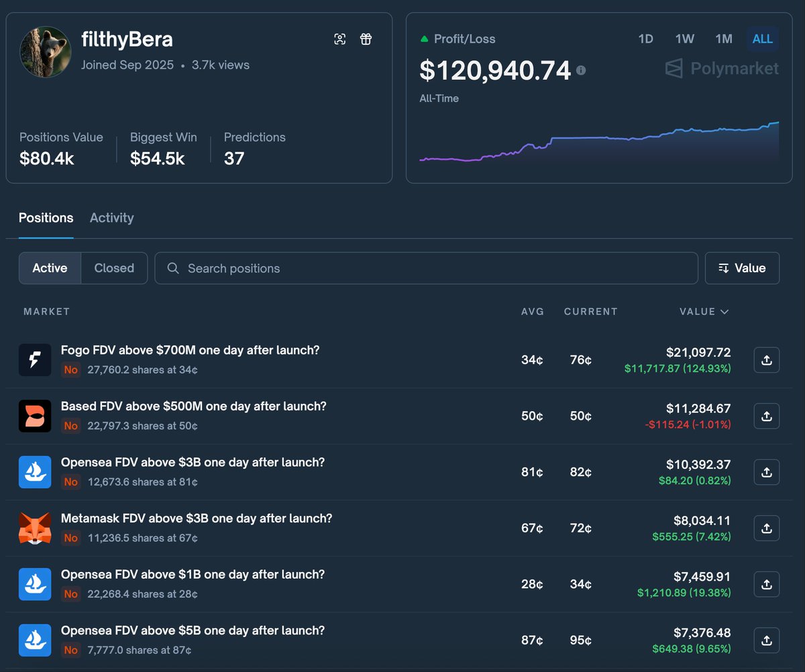This screenshot has height=672, width=805.
Task: Click the 95¢ current price value
Action: click(x=580, y=640)
